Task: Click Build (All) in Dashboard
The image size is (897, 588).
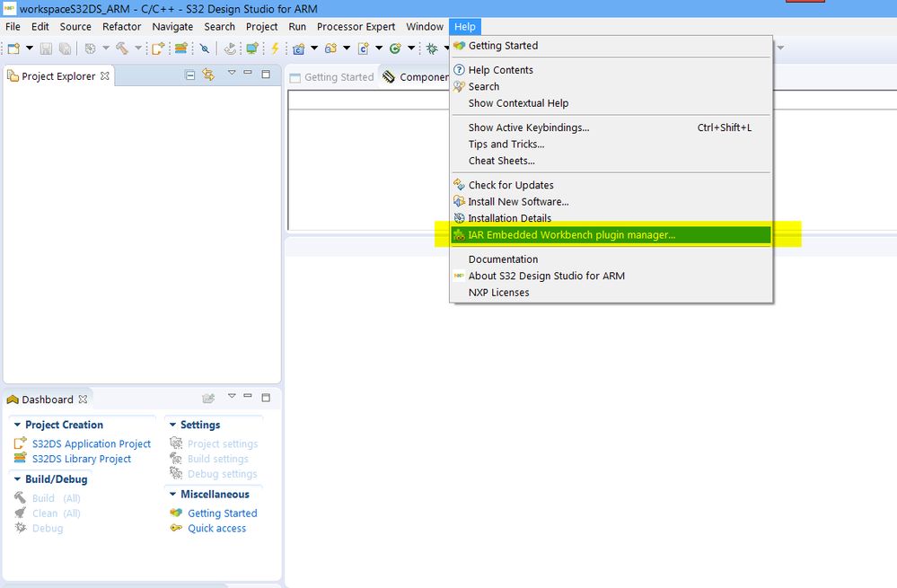Action: tap(56, 498)
